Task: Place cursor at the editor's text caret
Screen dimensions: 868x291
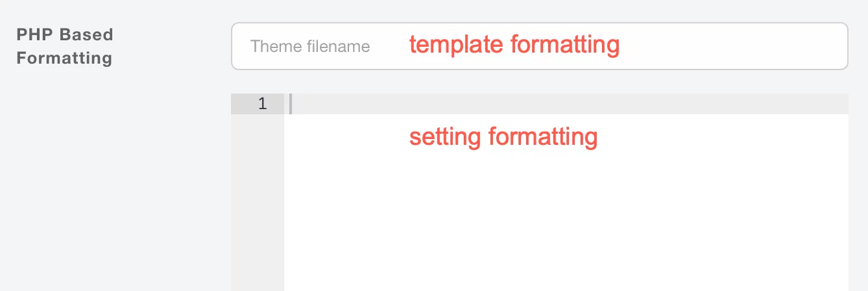Action: click(x=291, y=104)
